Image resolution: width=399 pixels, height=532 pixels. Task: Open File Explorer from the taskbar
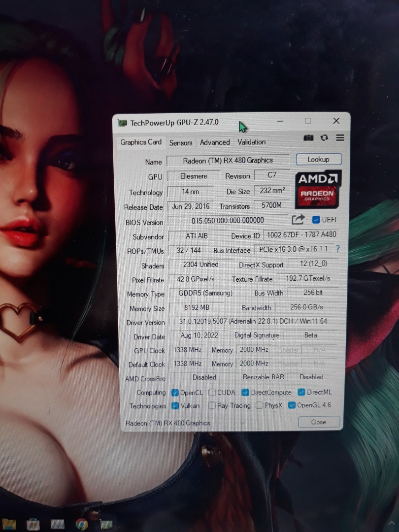tap(8, 524)
